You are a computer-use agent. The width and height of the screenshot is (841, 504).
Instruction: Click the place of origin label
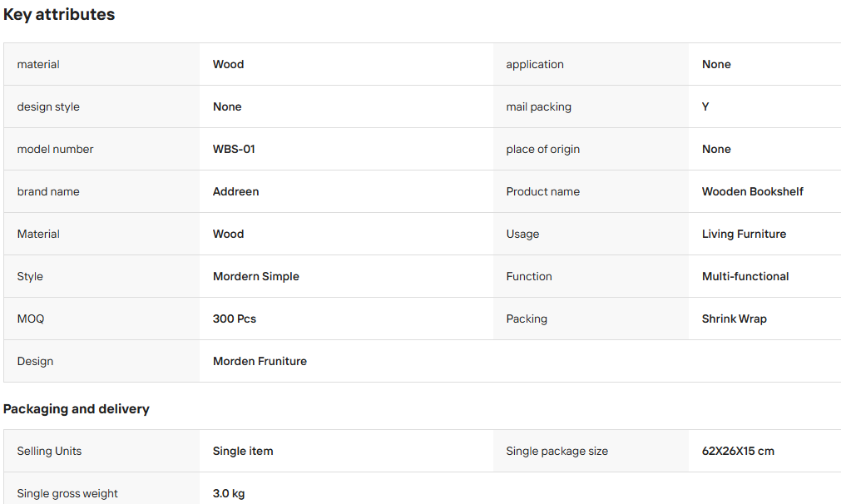coord(543,149)
